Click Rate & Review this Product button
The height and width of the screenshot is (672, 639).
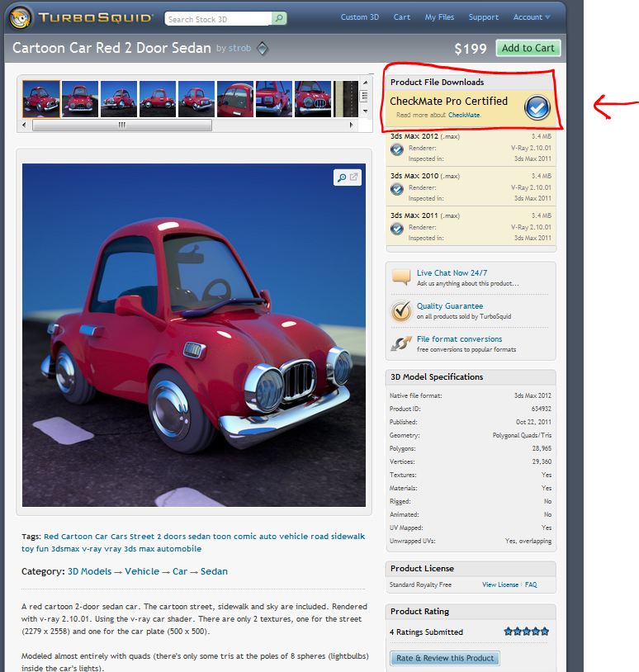445,658
